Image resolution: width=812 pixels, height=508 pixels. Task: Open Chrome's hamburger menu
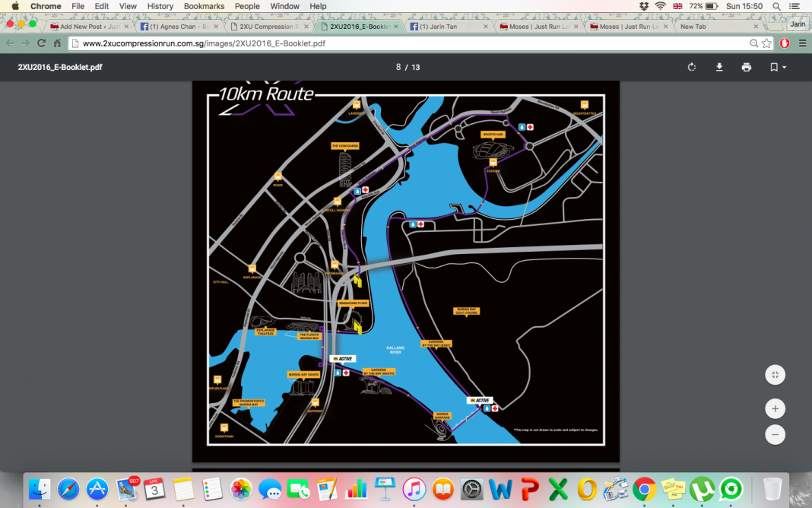[x=801, y=43]
